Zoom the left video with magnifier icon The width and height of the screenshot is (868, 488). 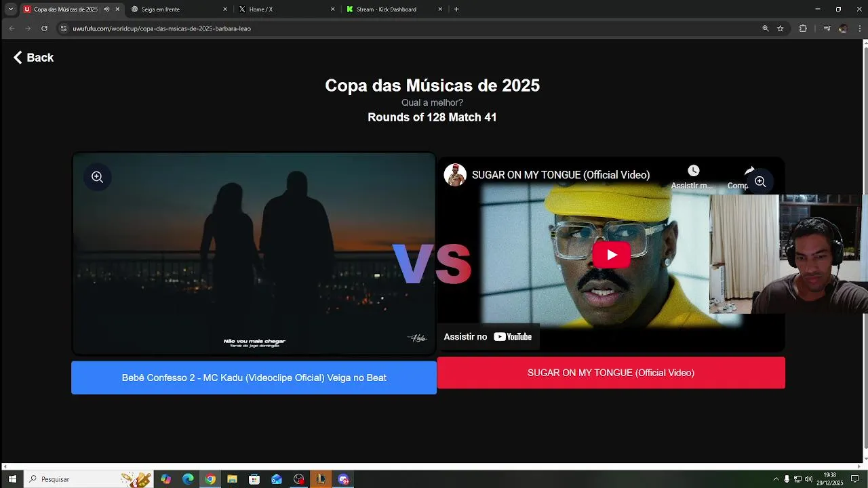tap(98, 177)
